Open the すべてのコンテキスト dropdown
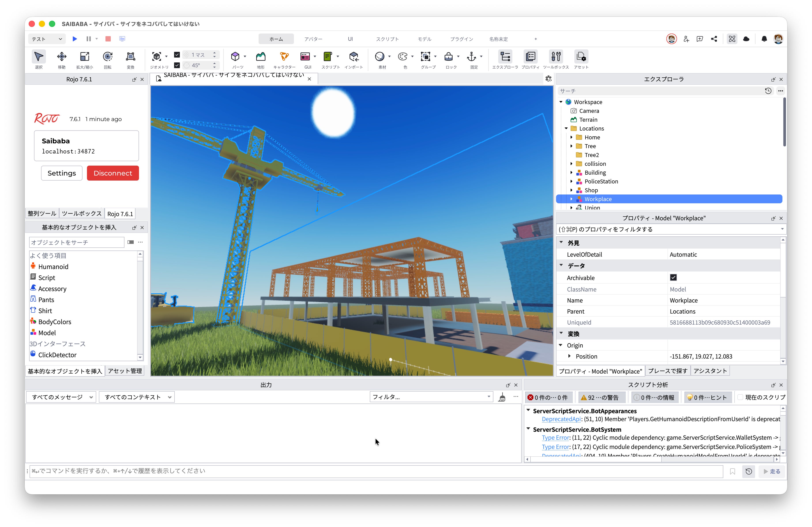The image size is (812, 527). [x=136, y=397]
